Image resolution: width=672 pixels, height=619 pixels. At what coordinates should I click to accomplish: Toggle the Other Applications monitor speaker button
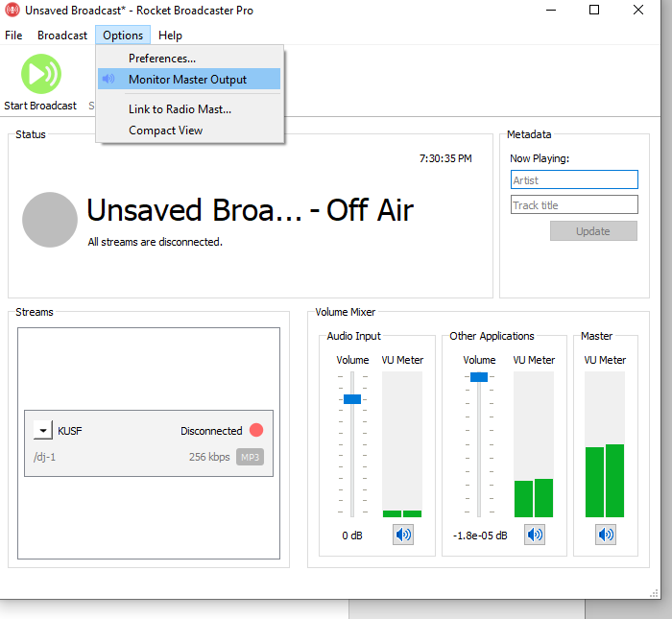click(535, 535)
